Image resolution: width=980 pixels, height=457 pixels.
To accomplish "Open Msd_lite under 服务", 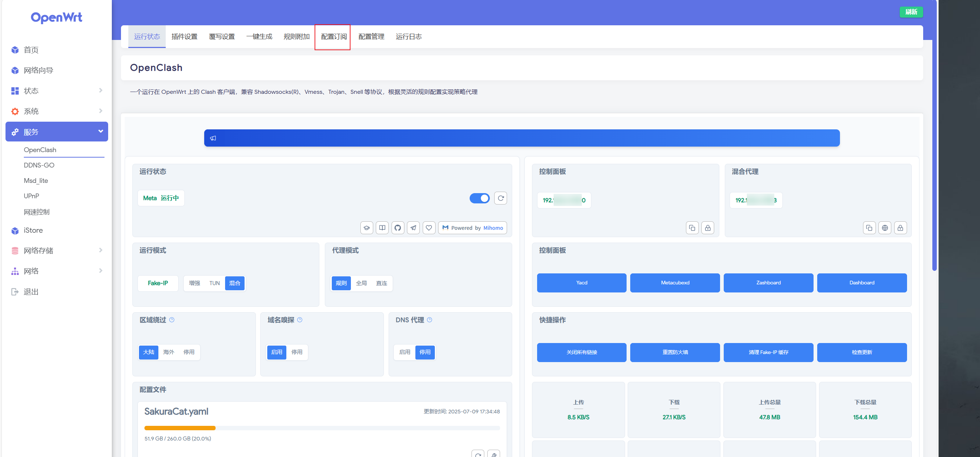I will 36,181.
